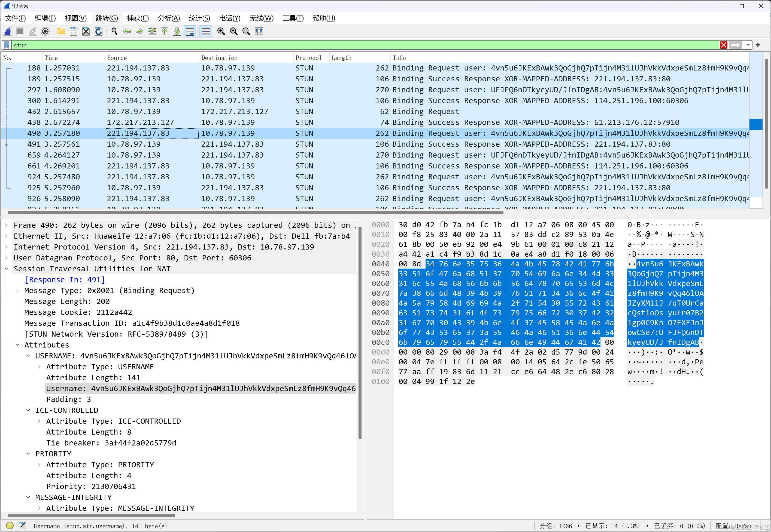Open the capture options gear icon

(45, 31)
